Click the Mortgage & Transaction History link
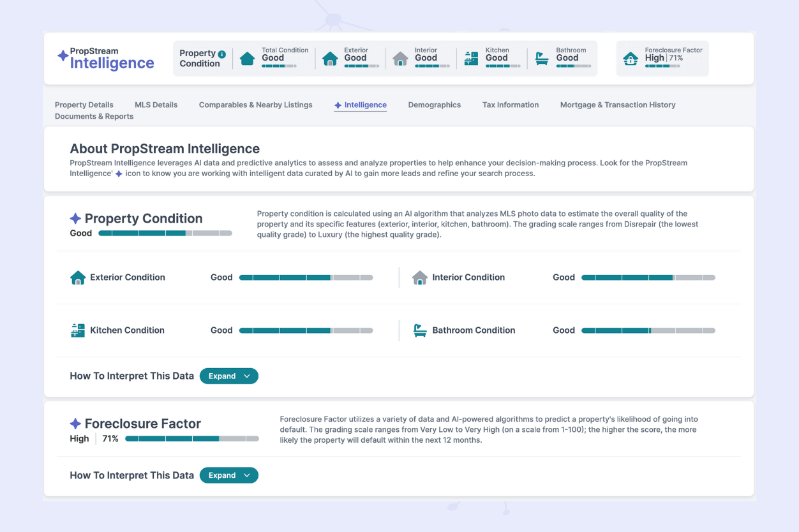The image size is (799, 532). point(618,105)
